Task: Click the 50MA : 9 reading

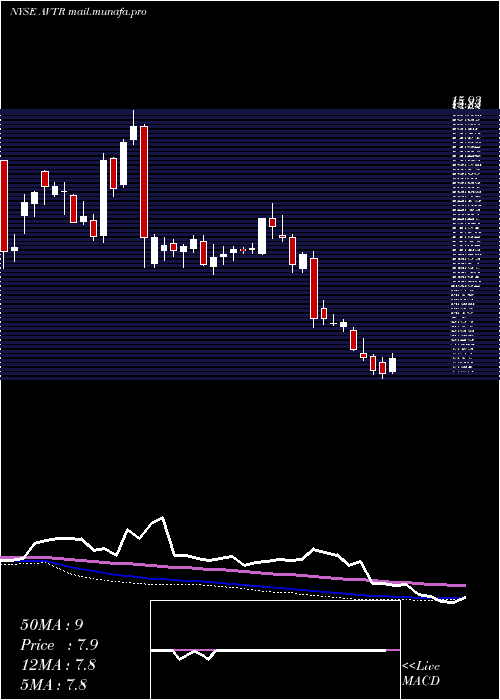Action: [52, 625]
